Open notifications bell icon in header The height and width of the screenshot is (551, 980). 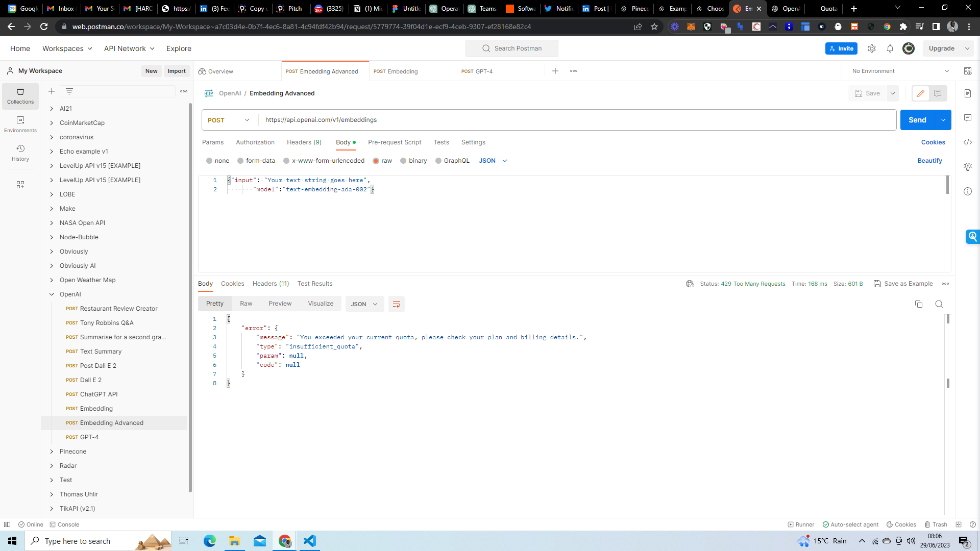click(x=890, y=48)
